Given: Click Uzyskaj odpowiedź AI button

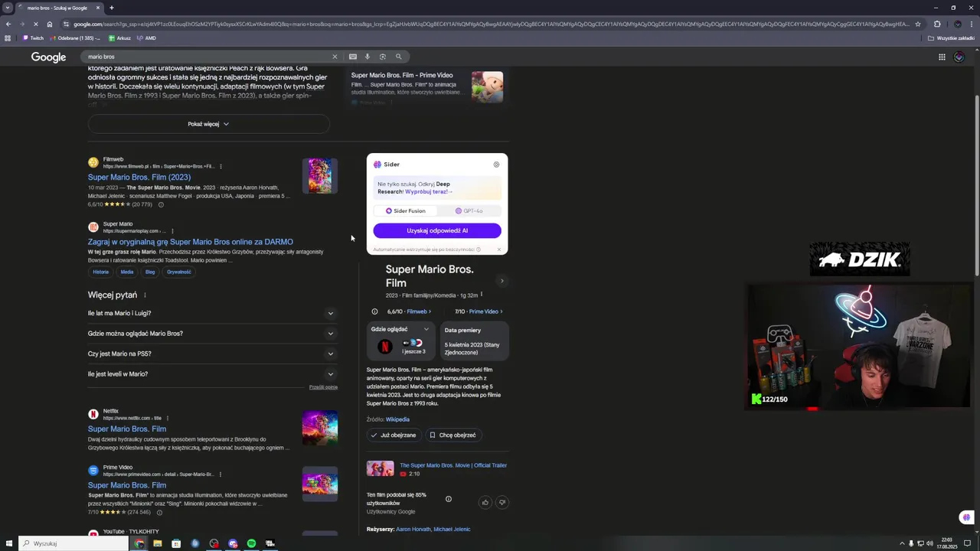Looking at the screenshot, I should (x=437, y=230).
